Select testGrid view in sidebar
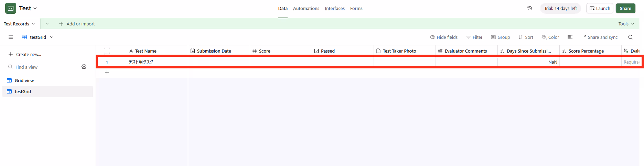 (x=47, y=91)
